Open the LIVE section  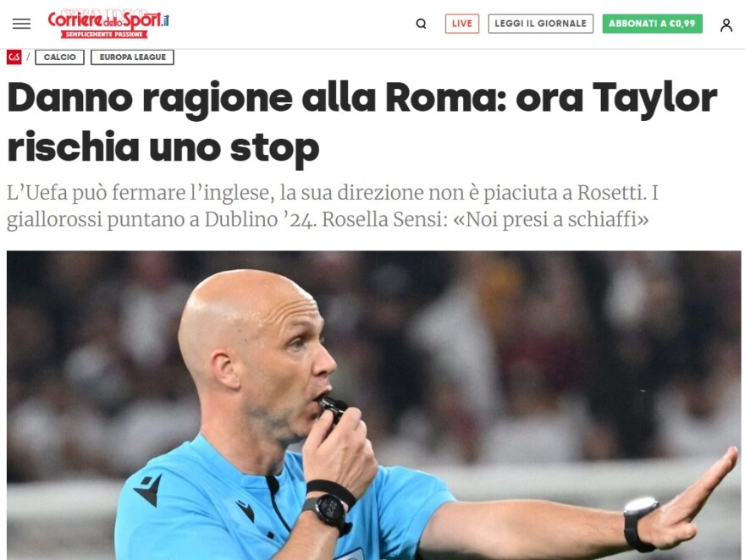click(462, 24)
